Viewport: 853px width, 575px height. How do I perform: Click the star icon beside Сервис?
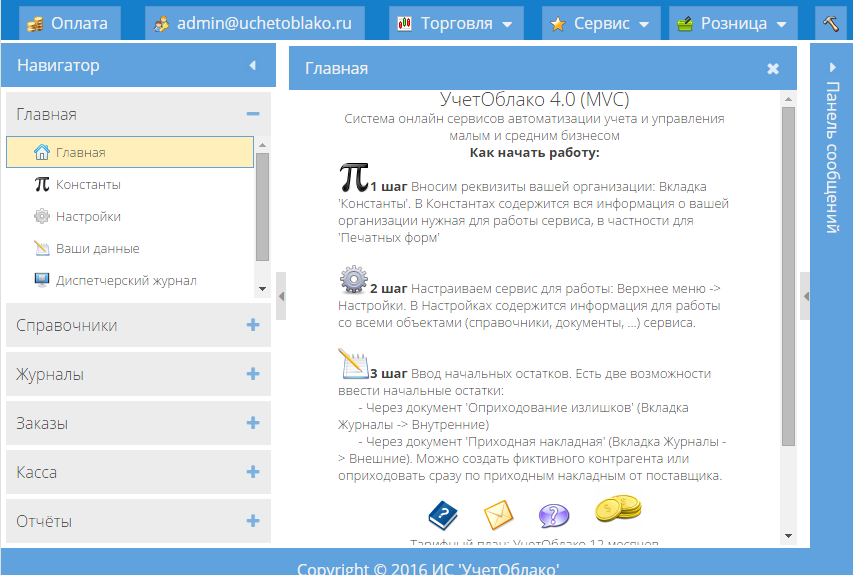click(x=558, y=24)
